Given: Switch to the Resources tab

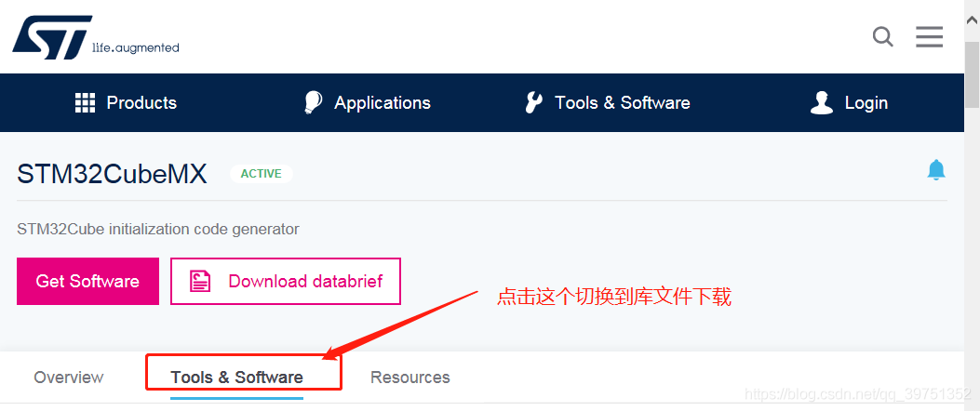Looking at the screenshot, I should coord(410,378).
